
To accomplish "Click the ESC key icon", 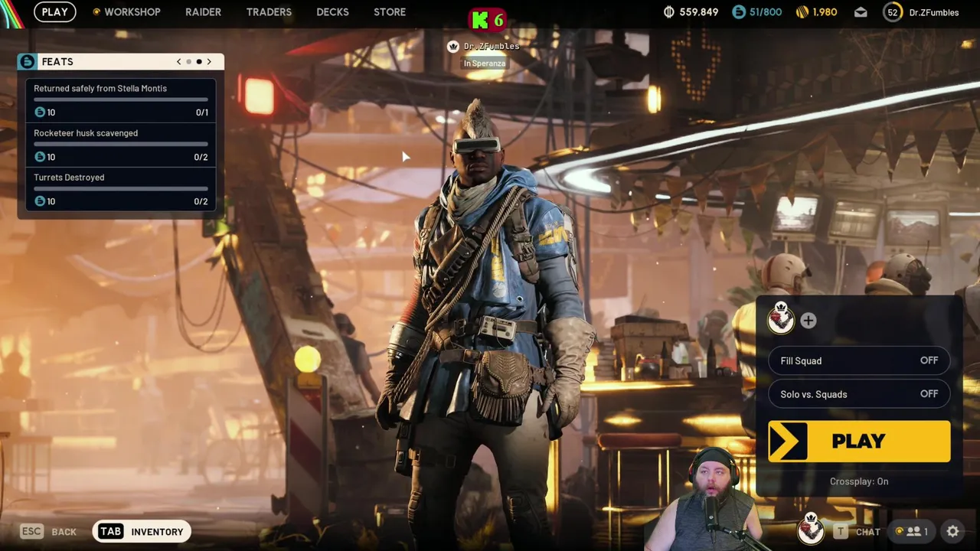I will [x=31, y=531].
